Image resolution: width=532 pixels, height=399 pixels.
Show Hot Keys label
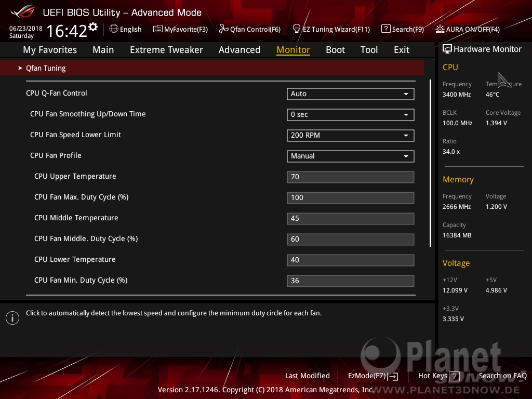click(433, 376)
